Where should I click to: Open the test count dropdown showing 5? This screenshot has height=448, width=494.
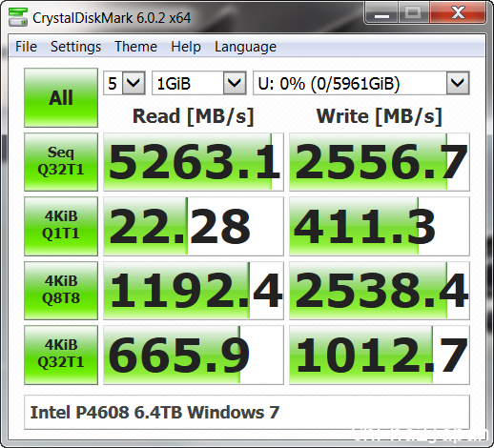124,83
